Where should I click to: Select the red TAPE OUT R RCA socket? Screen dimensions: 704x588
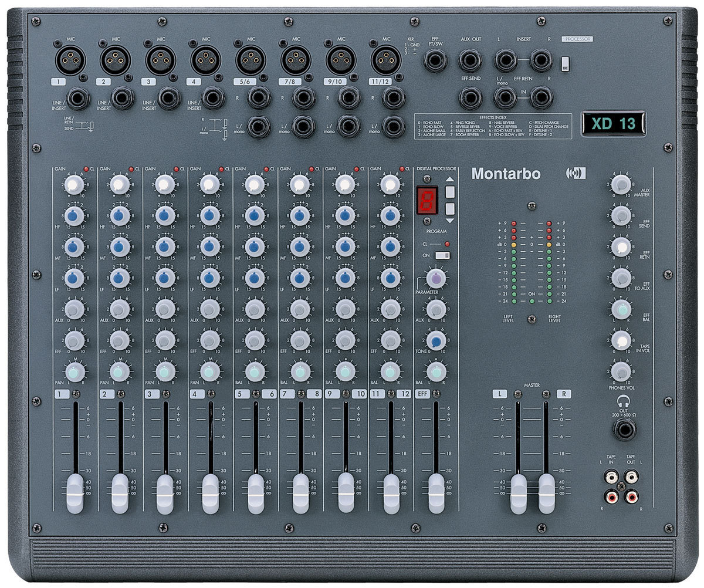[631, 498]
